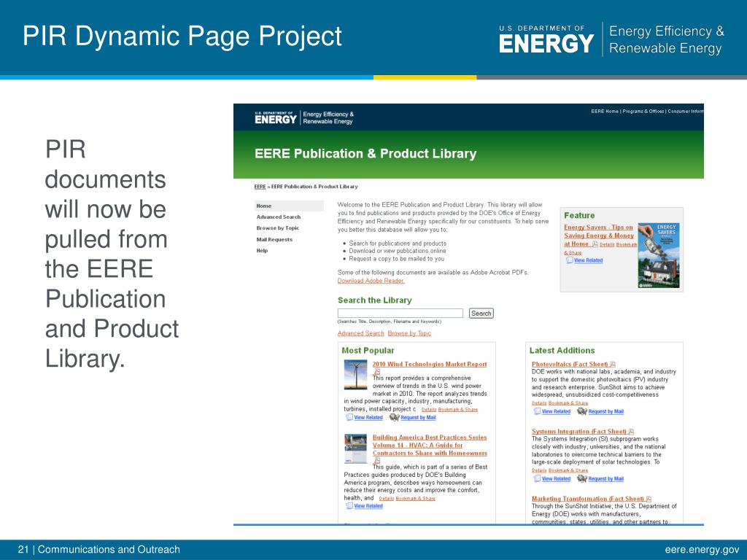Click the U.S. Department of Energy logo in webpage header
747x560 pixels.
[x=275, y=117]
